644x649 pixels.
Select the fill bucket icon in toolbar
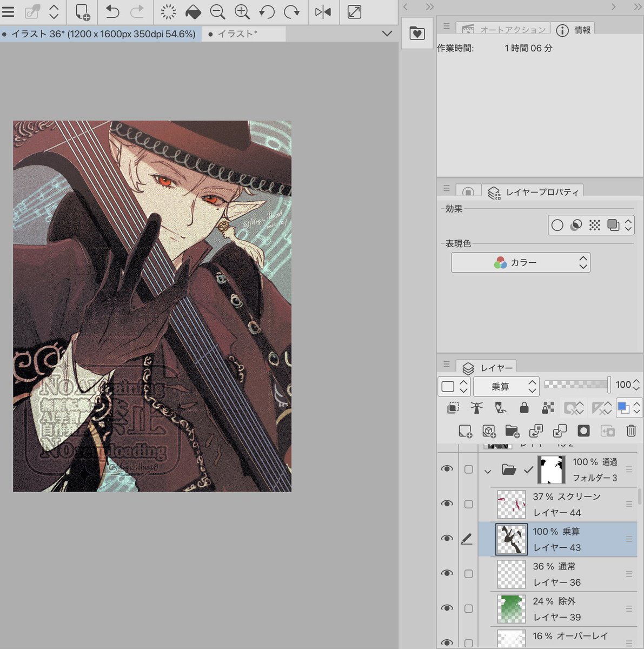pos(193,12)
